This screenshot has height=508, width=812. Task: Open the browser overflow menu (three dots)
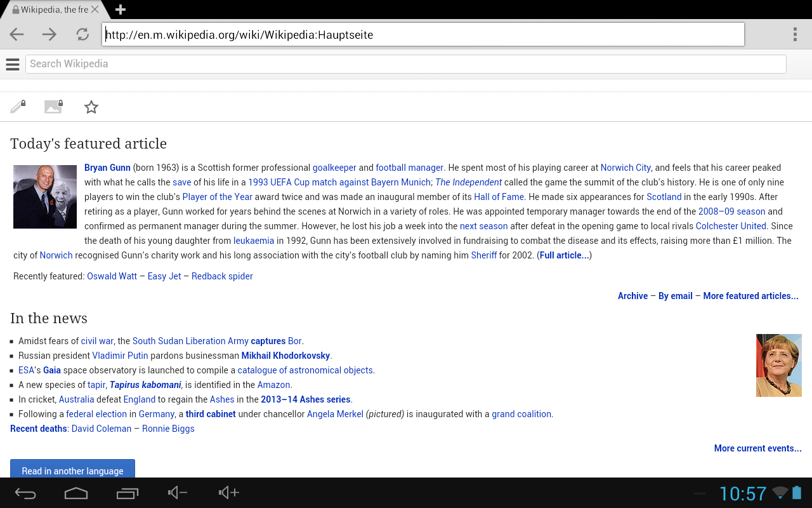[795, 34]
